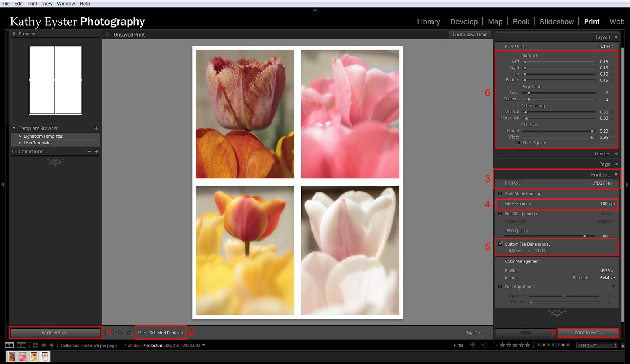Switch to the Develop module
This screenshot has height=364, width=630.
pyautogui.click(x=464, y=22)
